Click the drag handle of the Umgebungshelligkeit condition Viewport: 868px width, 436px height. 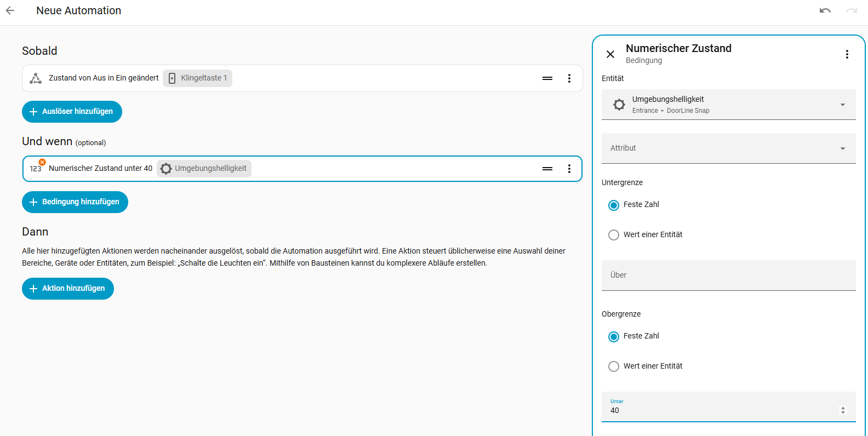[547, 169]
